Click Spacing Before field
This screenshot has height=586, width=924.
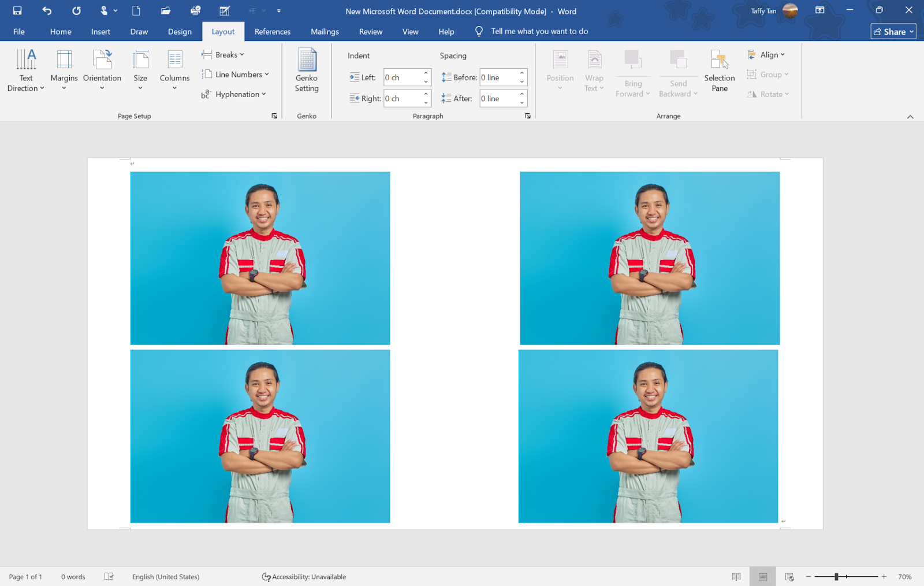point(498,77)
